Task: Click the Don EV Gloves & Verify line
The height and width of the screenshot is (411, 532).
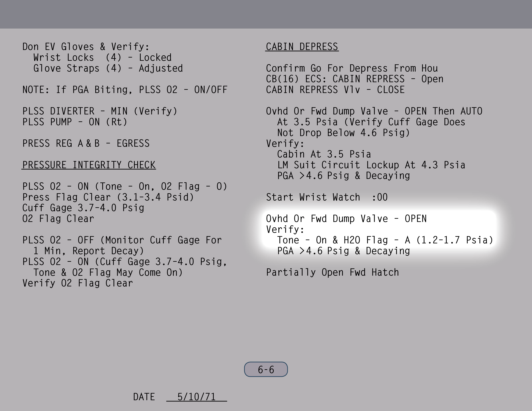Action: pos(86,47)
